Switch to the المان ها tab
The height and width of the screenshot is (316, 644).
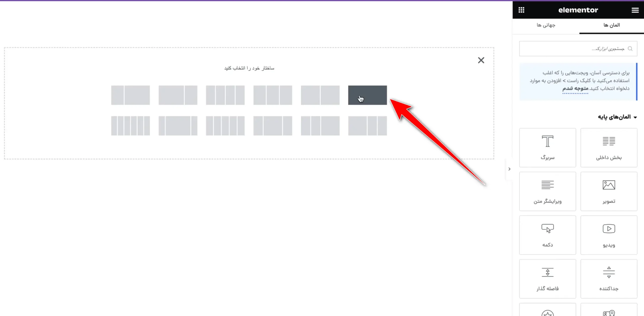612,25
